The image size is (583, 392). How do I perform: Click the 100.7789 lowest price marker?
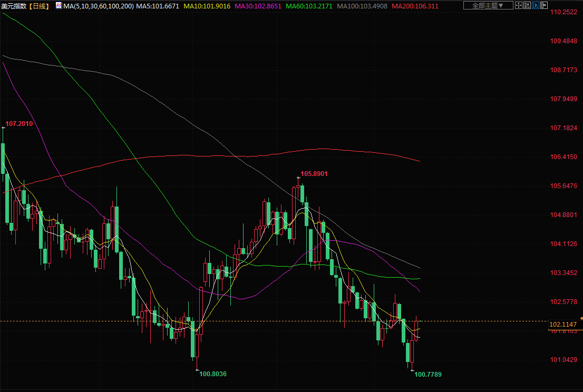tap(427, 375)
